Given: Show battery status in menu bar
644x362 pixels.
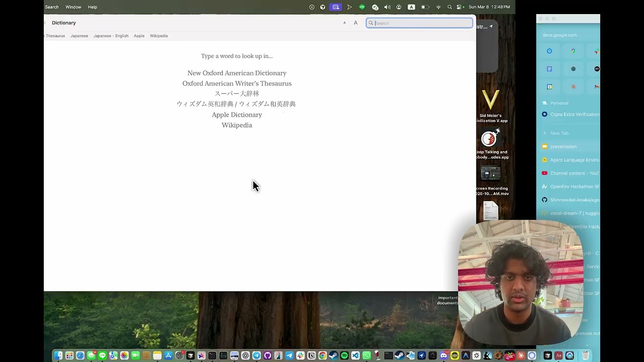Looking at the screenshot, I should (425, 7).
